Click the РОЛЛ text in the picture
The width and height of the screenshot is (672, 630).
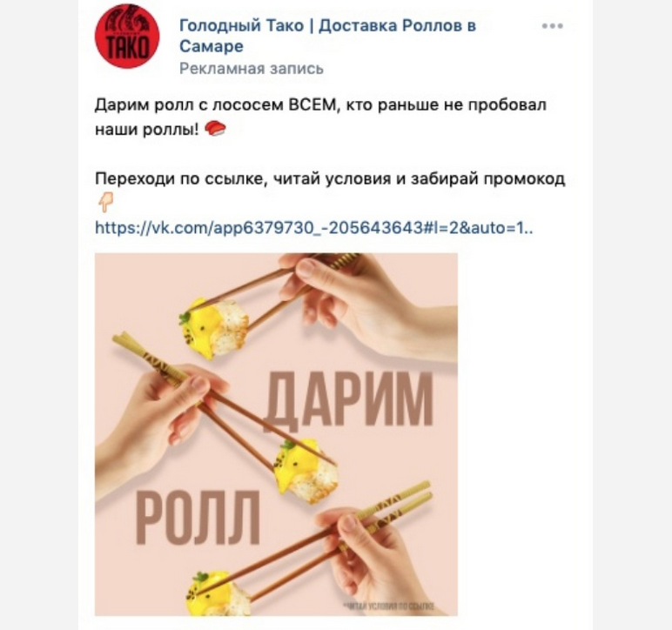click(x=198, y=518)
